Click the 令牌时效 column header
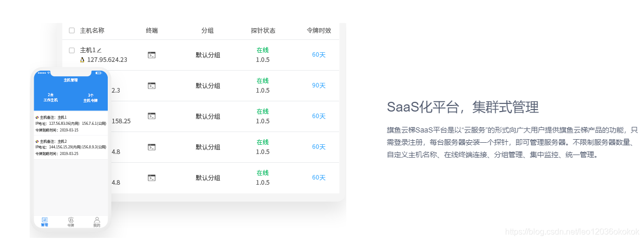 (319, 31)
